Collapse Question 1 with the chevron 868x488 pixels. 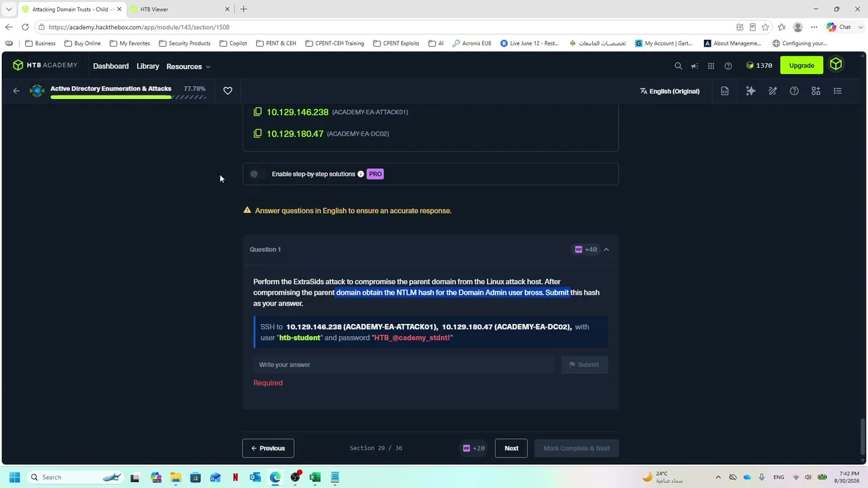[606, 249]
